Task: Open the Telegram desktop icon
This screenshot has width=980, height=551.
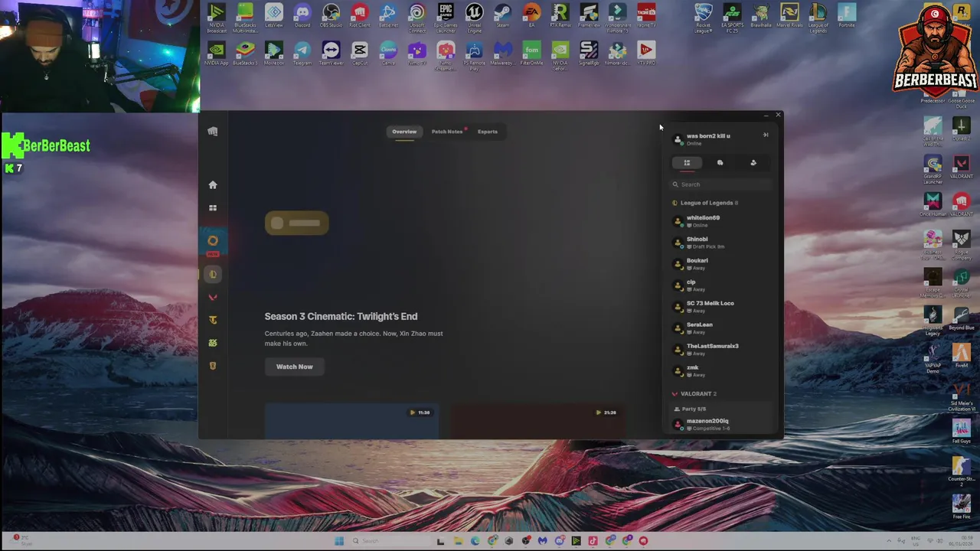Action: tap(302, 54)
